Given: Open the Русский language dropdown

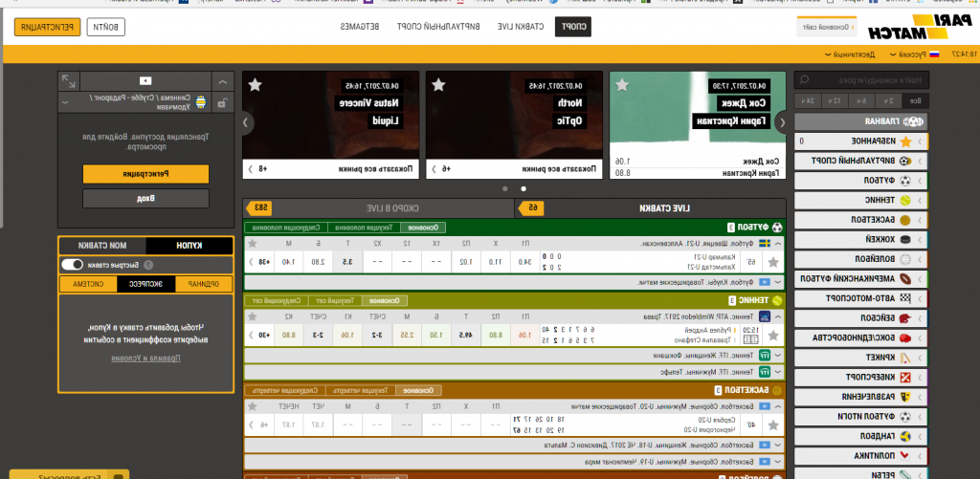Looking at the screenshot, I should [914, 54].
